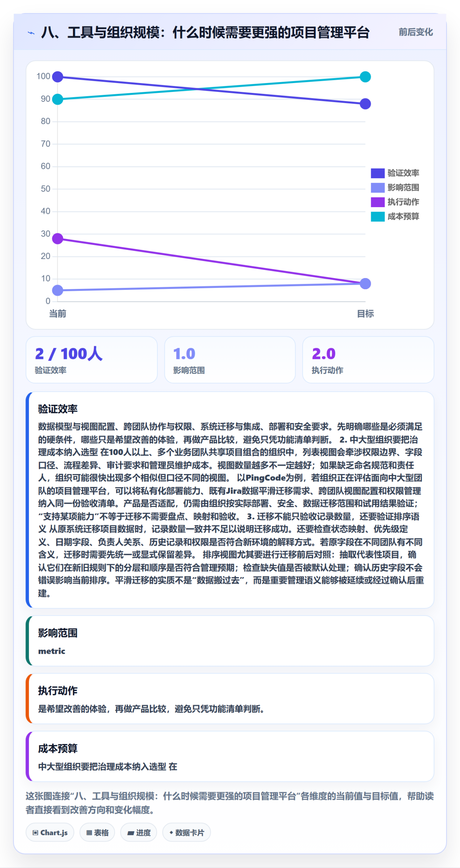
Task: Click the lightning icon beside the section title
Action: (x=31, y=33)
